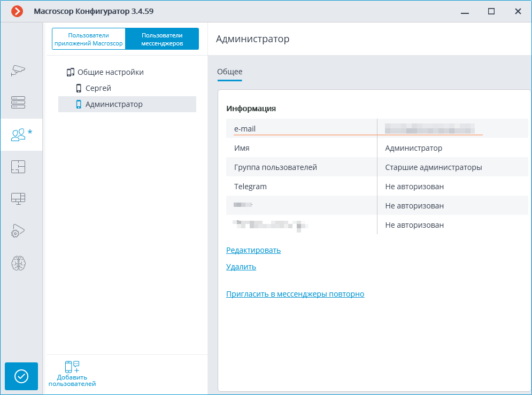532x395 pixels.
Task: Switch to Пользователи приложений Macroscop tab
Action: pyautogui.click(x=89, y=39)
